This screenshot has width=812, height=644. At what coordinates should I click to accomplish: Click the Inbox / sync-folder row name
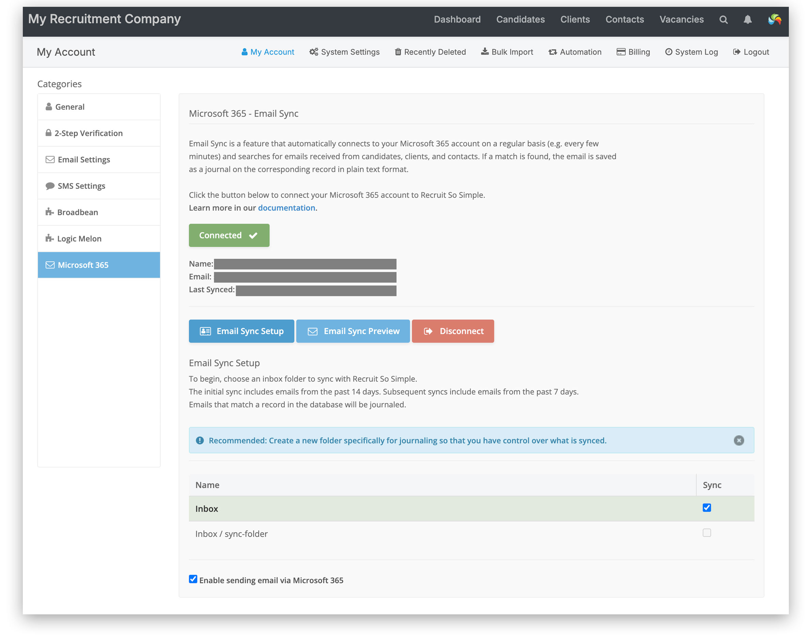coord(231,534)
